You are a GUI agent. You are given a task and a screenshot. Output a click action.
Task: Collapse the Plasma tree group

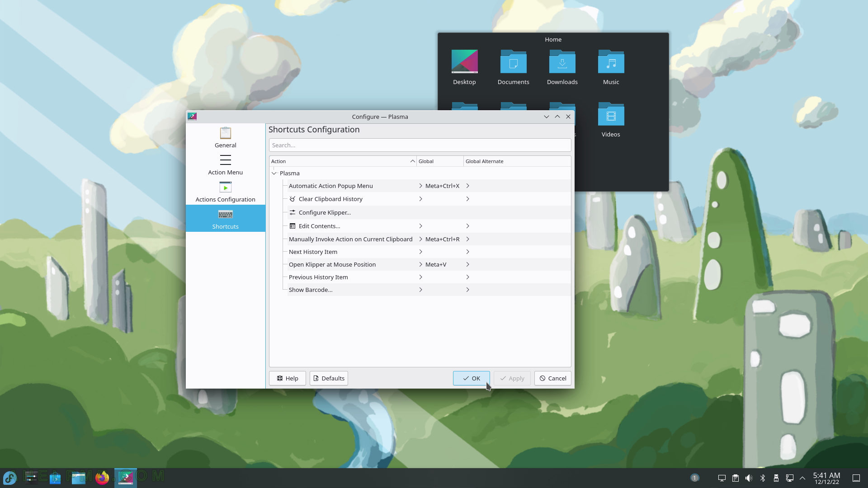coord(274,174)
